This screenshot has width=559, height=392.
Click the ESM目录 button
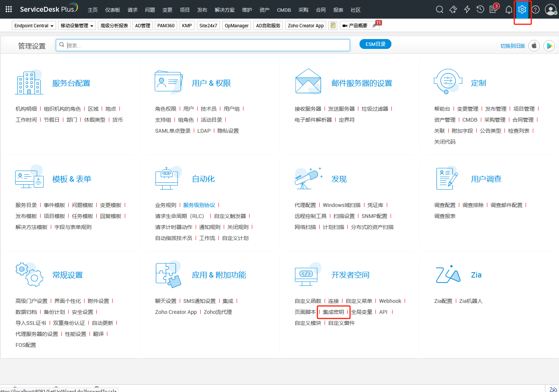375,44
